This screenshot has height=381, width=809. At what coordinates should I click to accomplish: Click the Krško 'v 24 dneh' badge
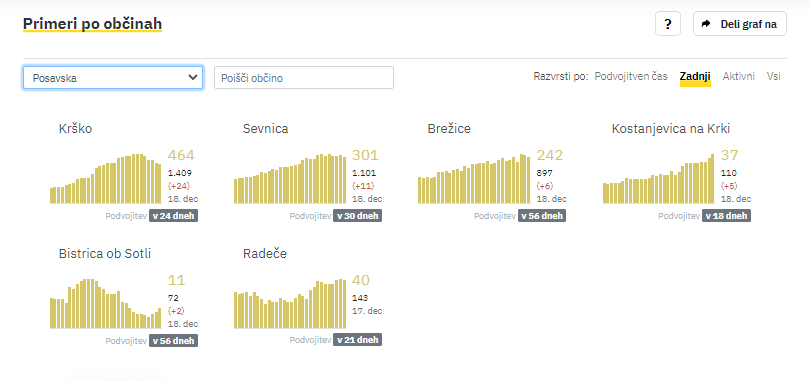tap(173, 216)
